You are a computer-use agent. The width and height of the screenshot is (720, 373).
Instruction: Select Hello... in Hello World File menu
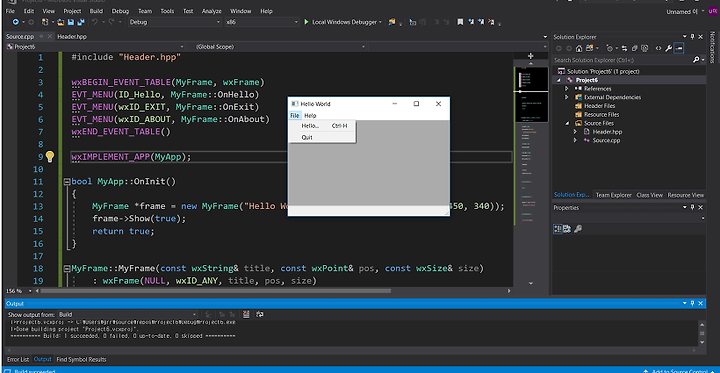tap(322, 126)
